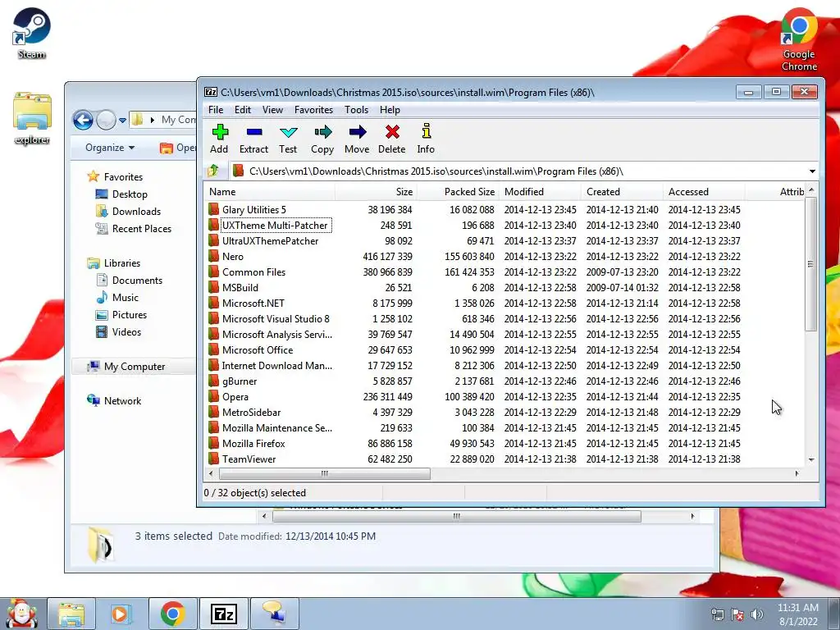Select Videos under Libraries
The width and height of the screenshot is (840, 630).
(126, 331)
